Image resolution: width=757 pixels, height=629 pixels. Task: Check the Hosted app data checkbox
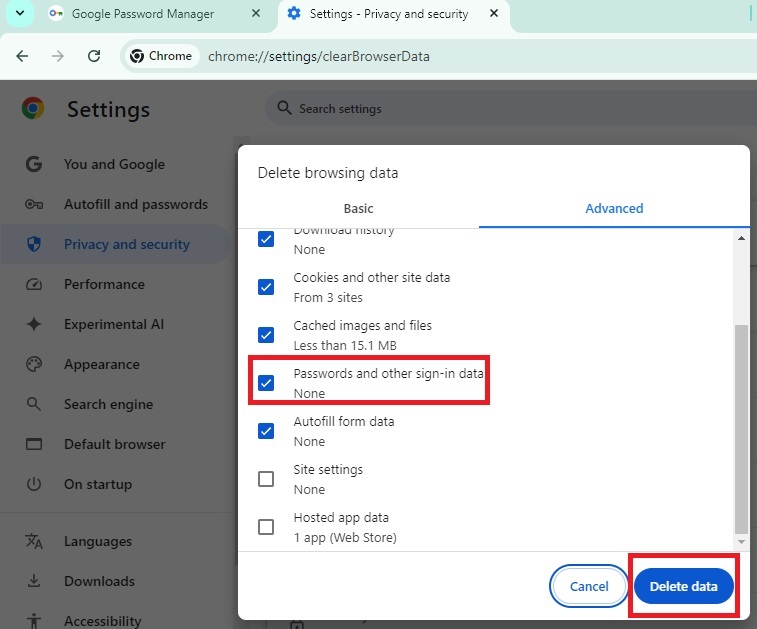point(266,527)
